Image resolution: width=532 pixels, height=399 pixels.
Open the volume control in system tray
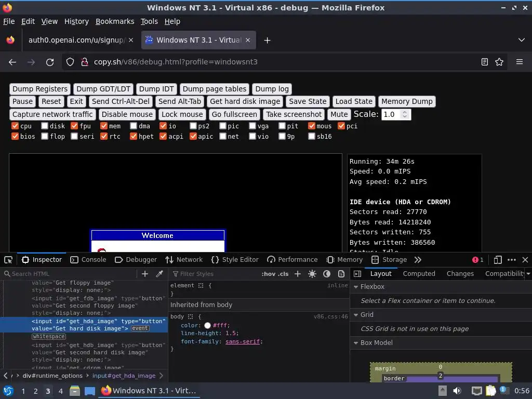point(457,391)
